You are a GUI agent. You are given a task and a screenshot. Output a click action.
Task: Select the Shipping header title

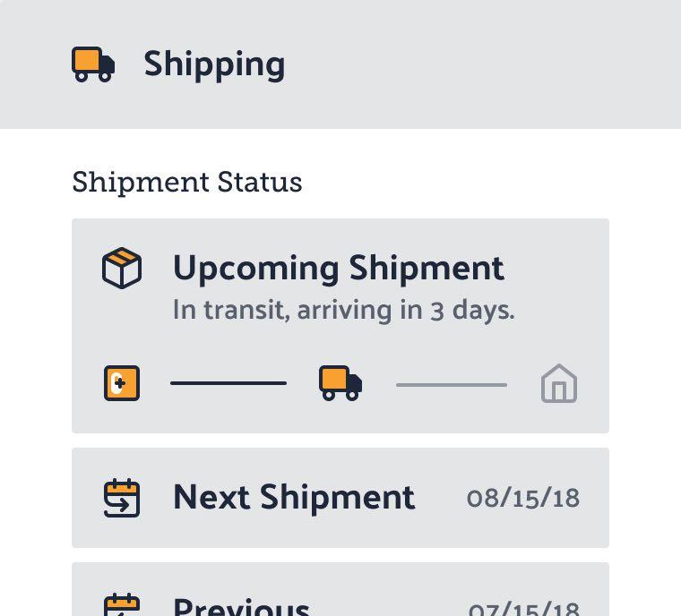tap(214, 64)
